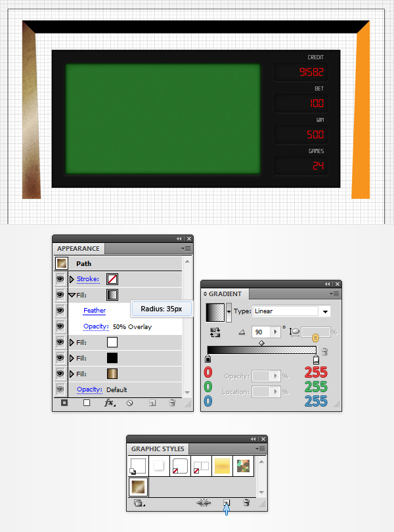Open the gradient angle value arrow
Screen dimensions: 394x532
point(275,332)
